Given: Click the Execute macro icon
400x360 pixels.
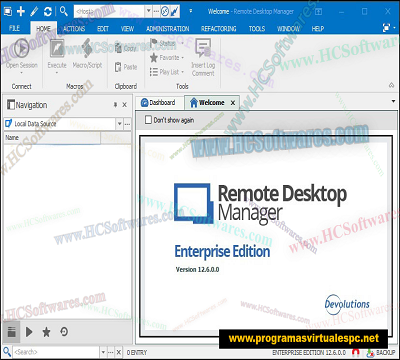Looking at the screenshot, I should click(57, 48).
